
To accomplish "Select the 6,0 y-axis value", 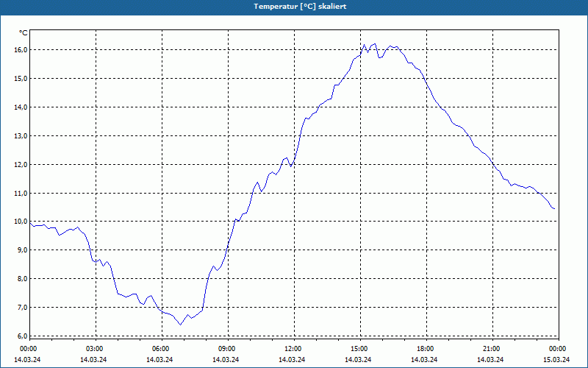I will pos(22,336).
